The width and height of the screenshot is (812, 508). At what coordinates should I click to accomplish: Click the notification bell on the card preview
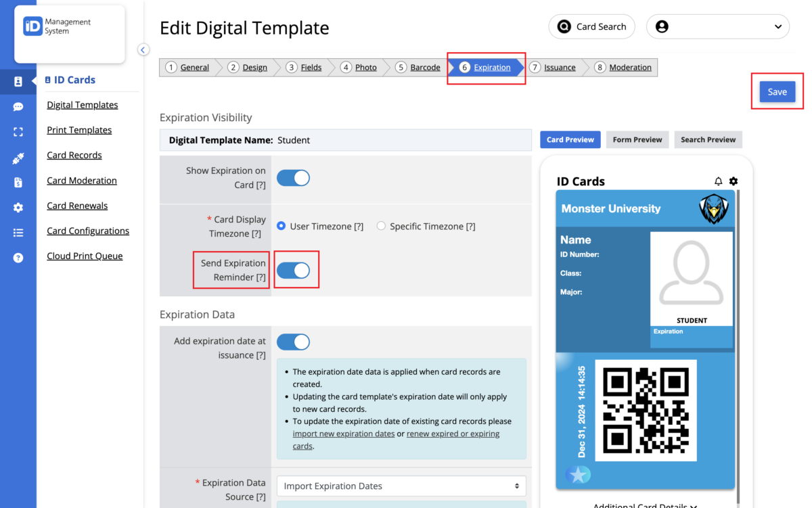point(719,181)
